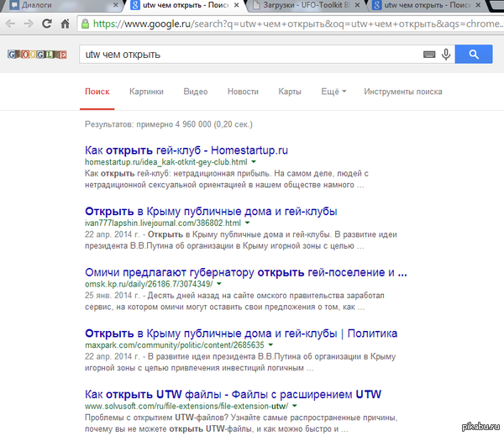Click the green padlock security icon
The width and height of the screenshot is (504, 436).
[85, 24]
